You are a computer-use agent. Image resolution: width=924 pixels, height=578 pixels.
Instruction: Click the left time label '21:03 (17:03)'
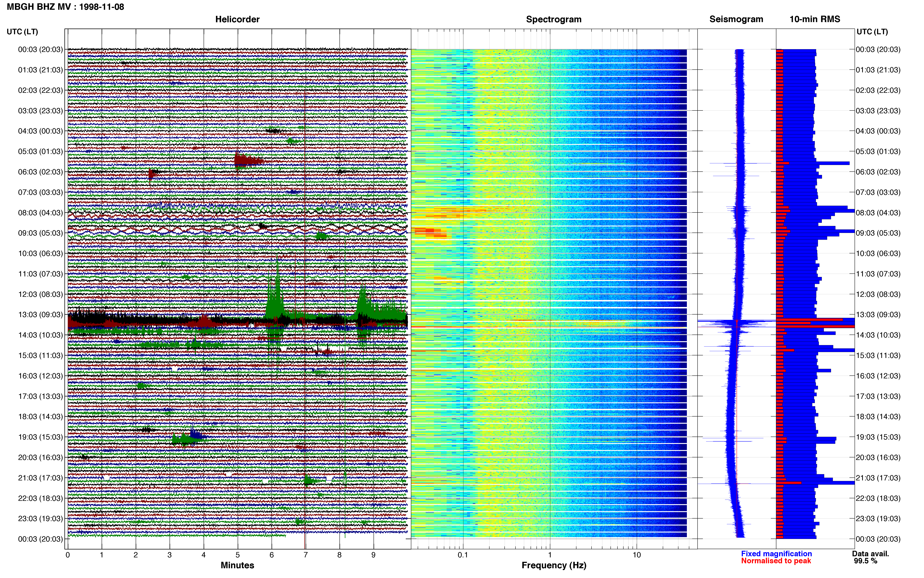tap(41, 478)
